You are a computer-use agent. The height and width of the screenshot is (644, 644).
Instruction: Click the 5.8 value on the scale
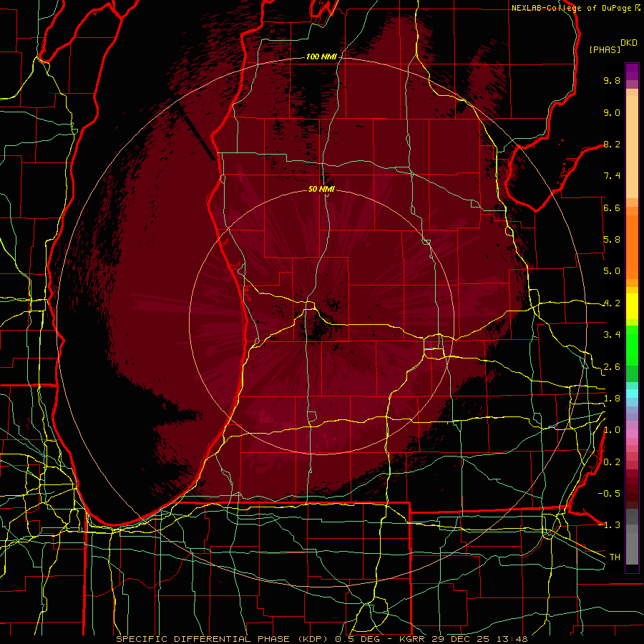(612, 240)
